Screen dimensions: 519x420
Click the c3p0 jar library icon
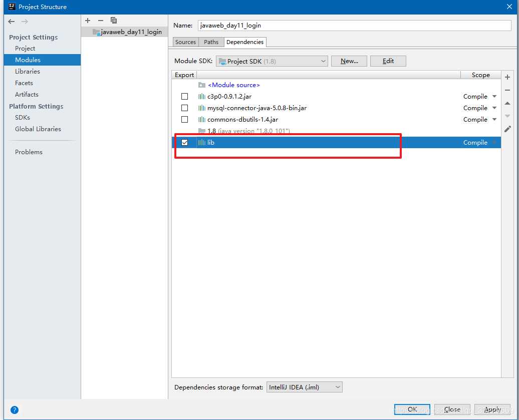coord(201,97)
